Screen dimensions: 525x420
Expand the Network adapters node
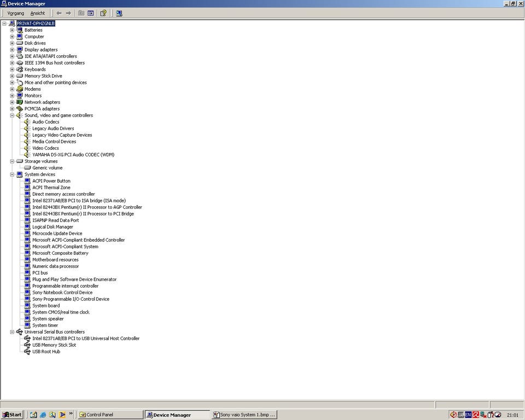(12, 102)
